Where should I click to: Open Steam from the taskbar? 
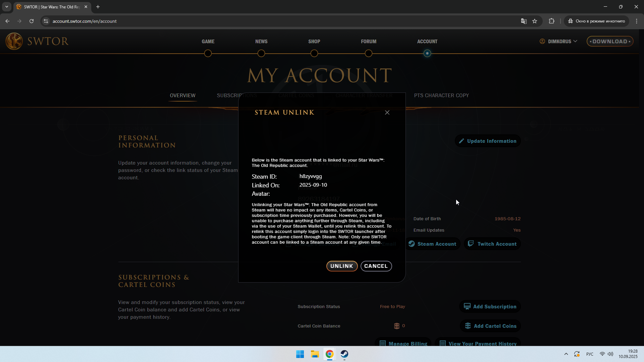pos(344,354)
